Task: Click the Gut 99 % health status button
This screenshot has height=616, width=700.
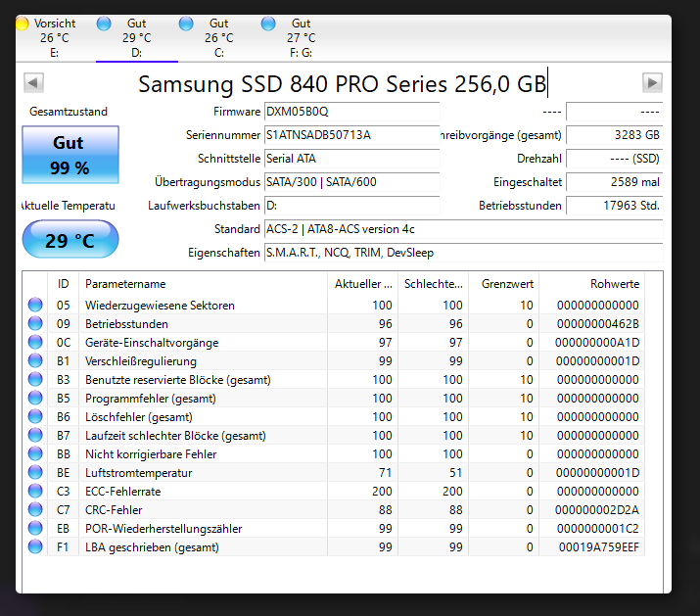Action: click(70, 155)
